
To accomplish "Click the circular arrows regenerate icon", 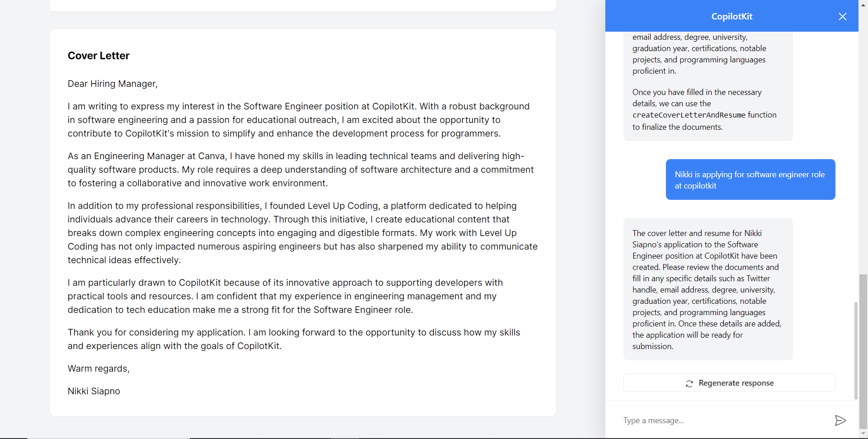I will click(x=689, y=384).
